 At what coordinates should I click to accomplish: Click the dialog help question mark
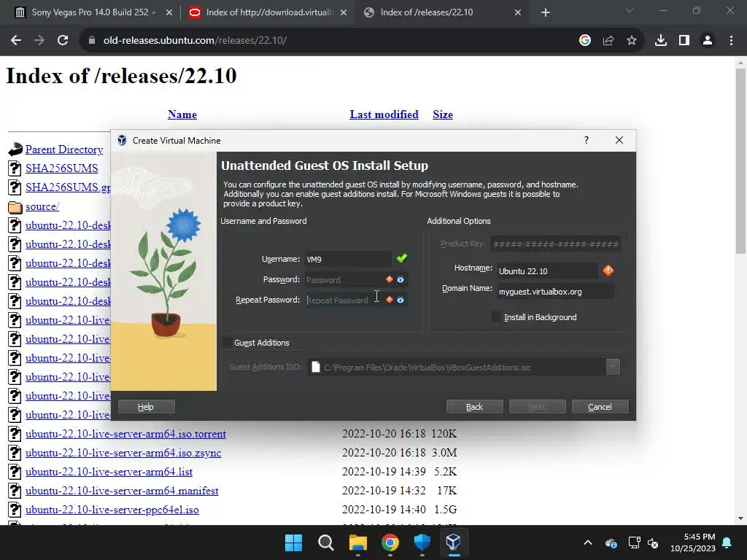pos(587,140)
